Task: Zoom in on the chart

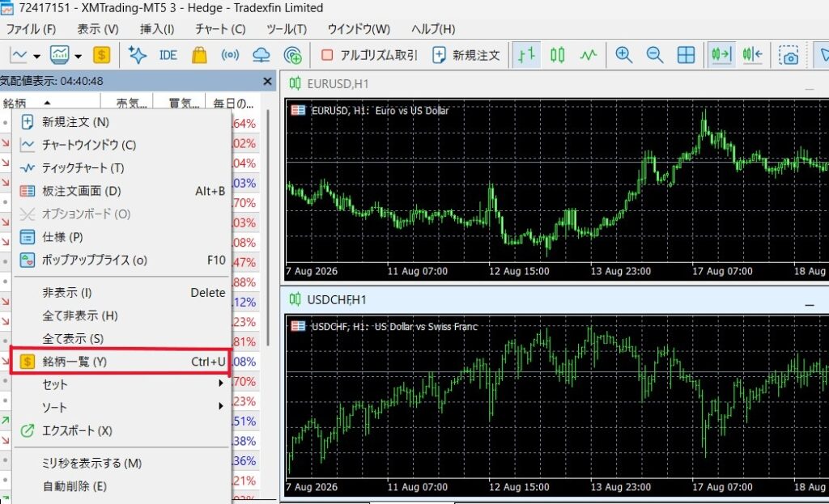Action: point(624,55)
